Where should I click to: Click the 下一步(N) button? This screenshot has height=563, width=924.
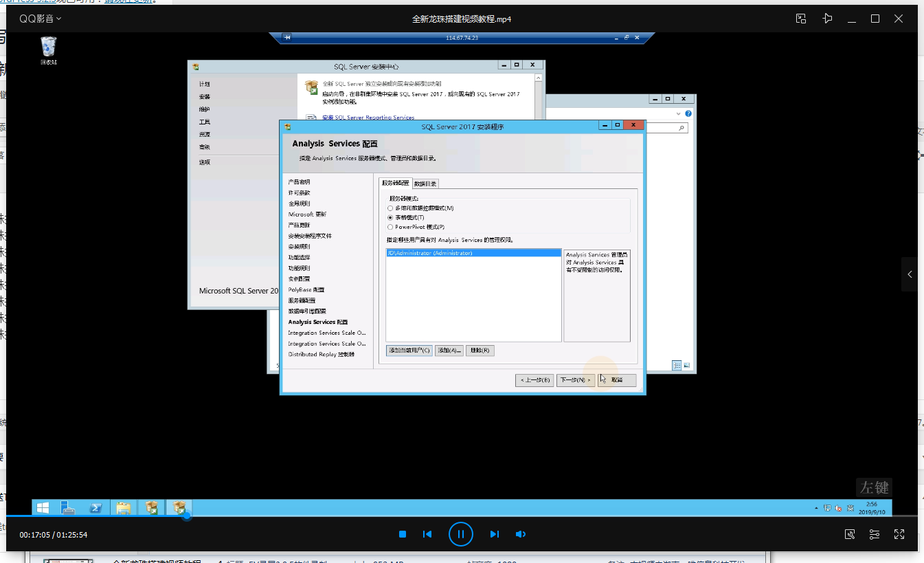tap(575, 380)
